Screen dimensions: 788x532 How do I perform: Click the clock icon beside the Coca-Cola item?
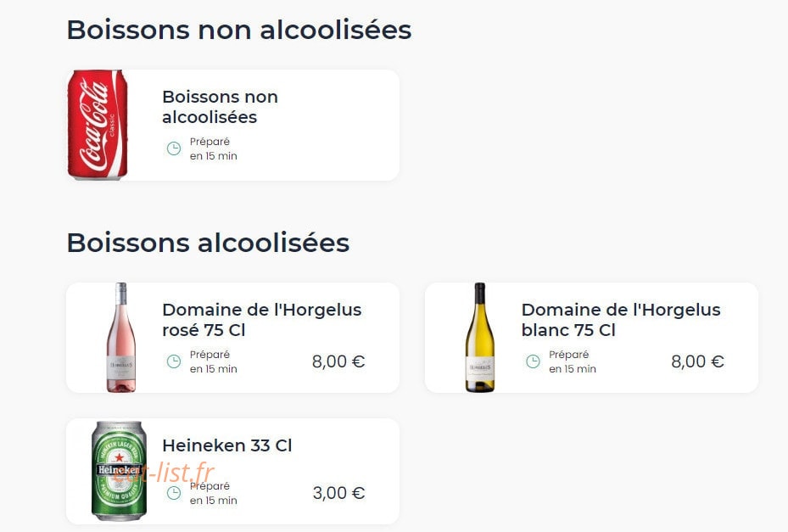coord(174,148)
